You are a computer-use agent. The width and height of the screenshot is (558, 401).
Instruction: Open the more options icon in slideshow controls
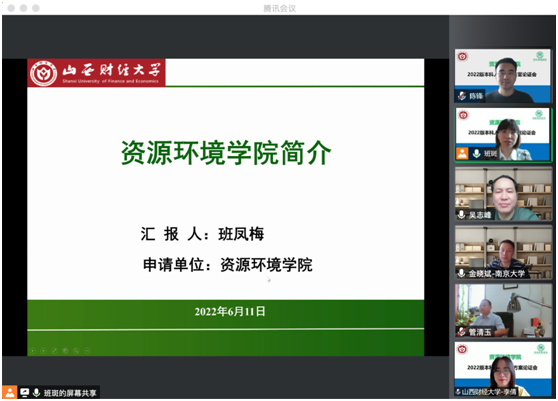(87, 351)
